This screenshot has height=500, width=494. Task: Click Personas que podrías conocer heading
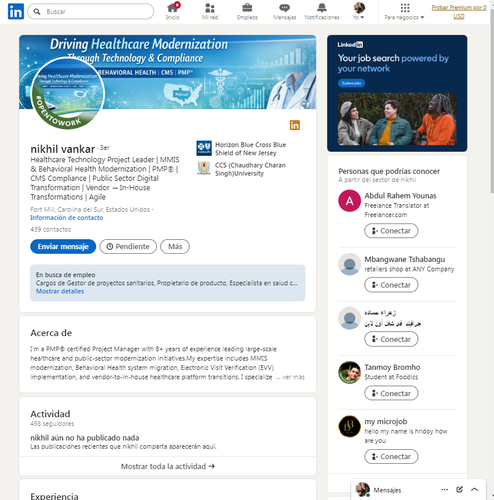point(389,171)
